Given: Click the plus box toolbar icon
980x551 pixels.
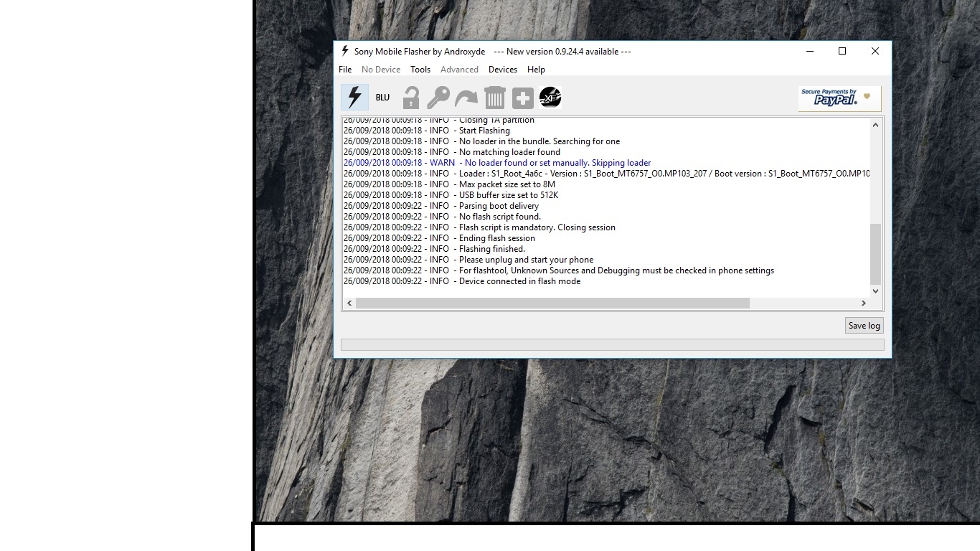Looking at the screenshot, I should (x=523, y=98).
